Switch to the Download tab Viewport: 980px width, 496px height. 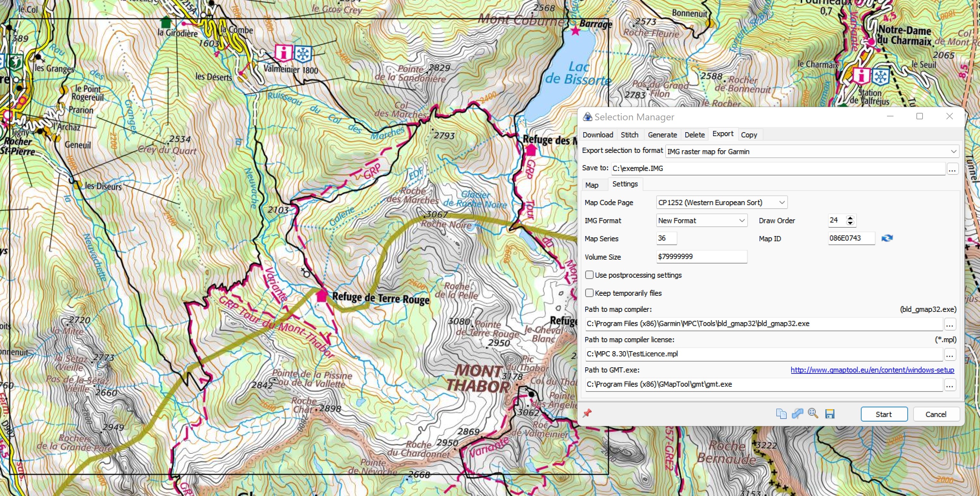pos(598,134)
